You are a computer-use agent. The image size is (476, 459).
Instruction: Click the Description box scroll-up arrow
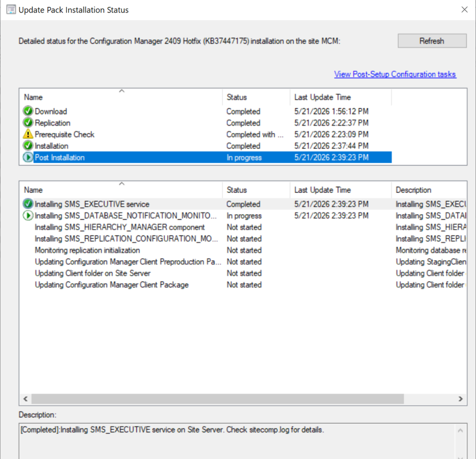coord(460,431)
